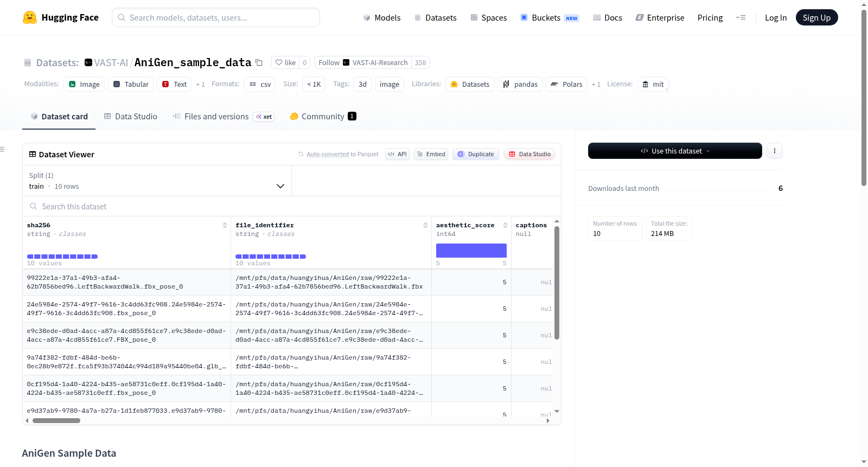Follow the VAST-AI-Research organization
The width and height of the screenshot is (868, 467).
click(x=363, y=63)
